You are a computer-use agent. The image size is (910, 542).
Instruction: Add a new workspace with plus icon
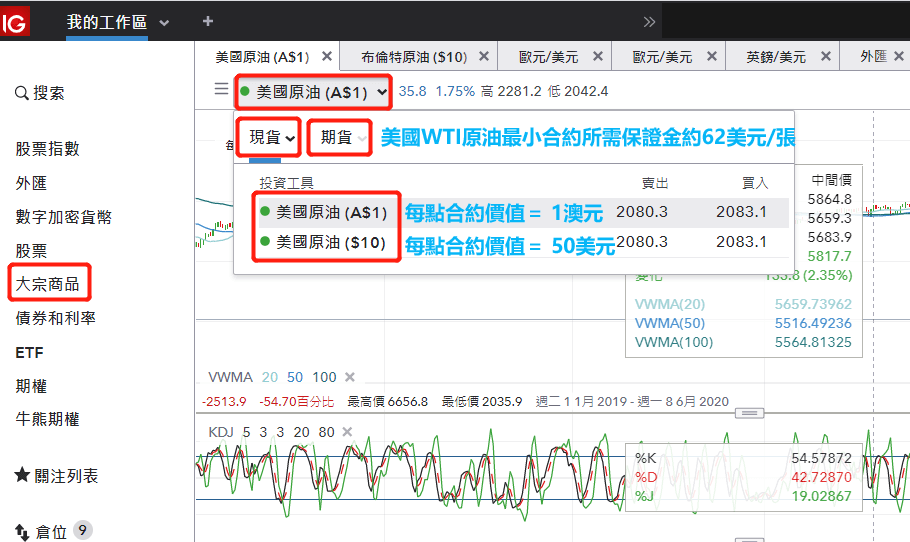tap(208, 21)
